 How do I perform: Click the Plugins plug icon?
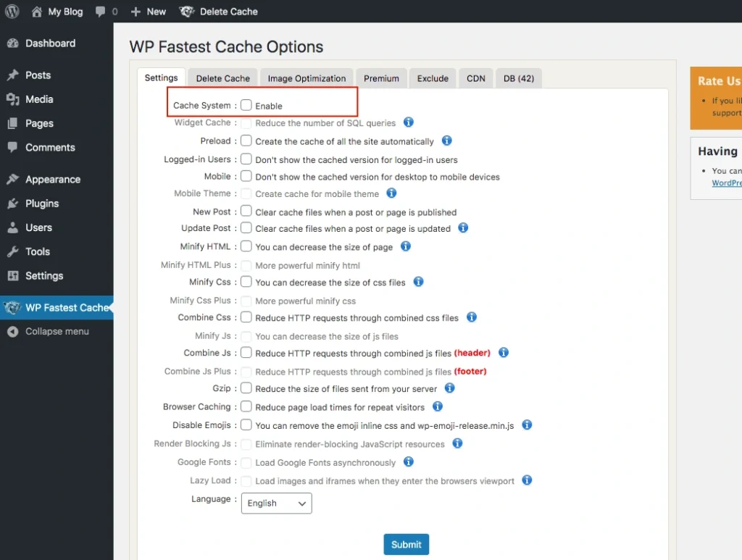pyautogui.click(x=13, y=204)
